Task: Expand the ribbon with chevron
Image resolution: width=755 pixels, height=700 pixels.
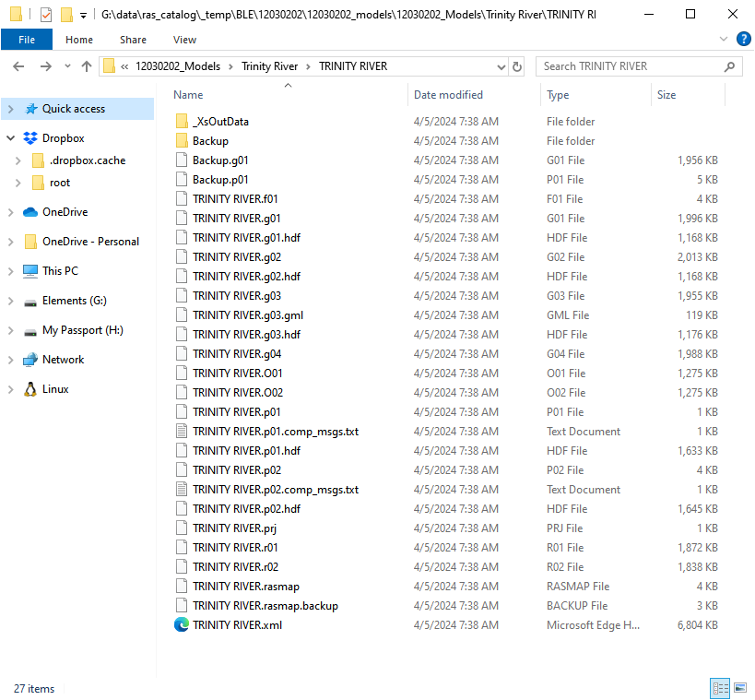Action: pos(724,39)
